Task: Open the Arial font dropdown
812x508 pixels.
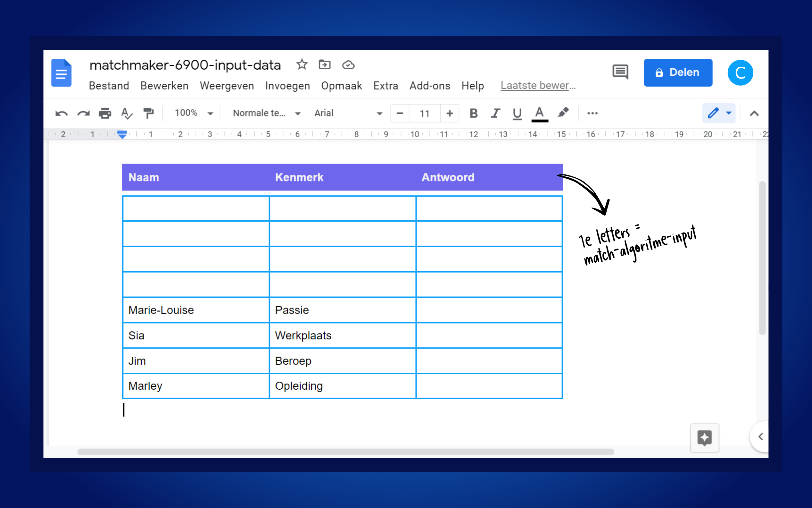Action: point(348,113)
